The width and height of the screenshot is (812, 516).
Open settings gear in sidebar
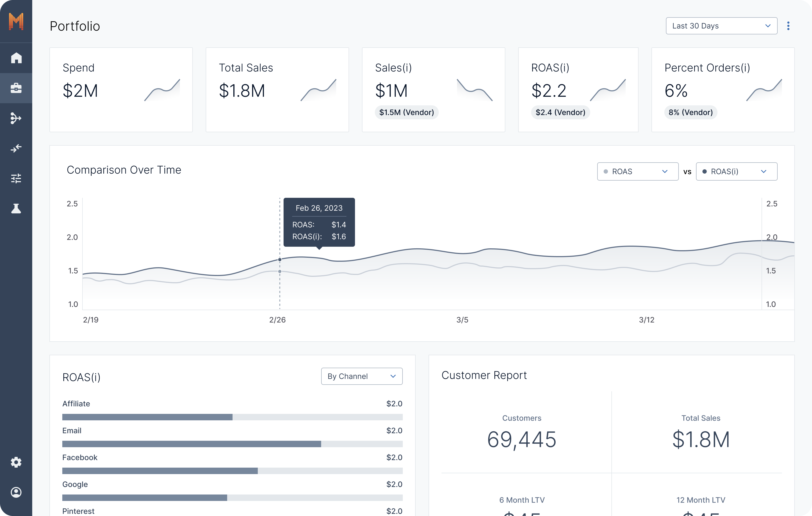point(16,462)
